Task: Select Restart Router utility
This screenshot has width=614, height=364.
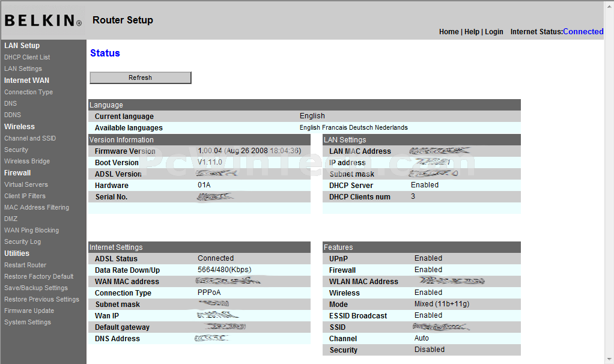Action: (x=25, y=265)
